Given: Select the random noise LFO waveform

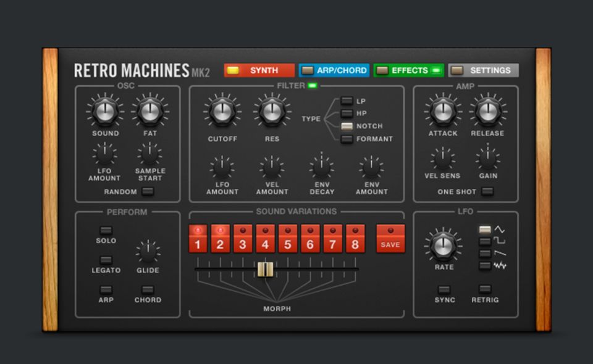Looking at the screenshot, I should [x=486, y=266].
